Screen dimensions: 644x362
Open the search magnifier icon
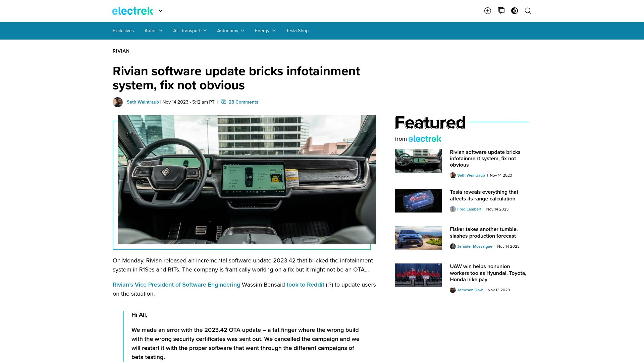point(528,11)
